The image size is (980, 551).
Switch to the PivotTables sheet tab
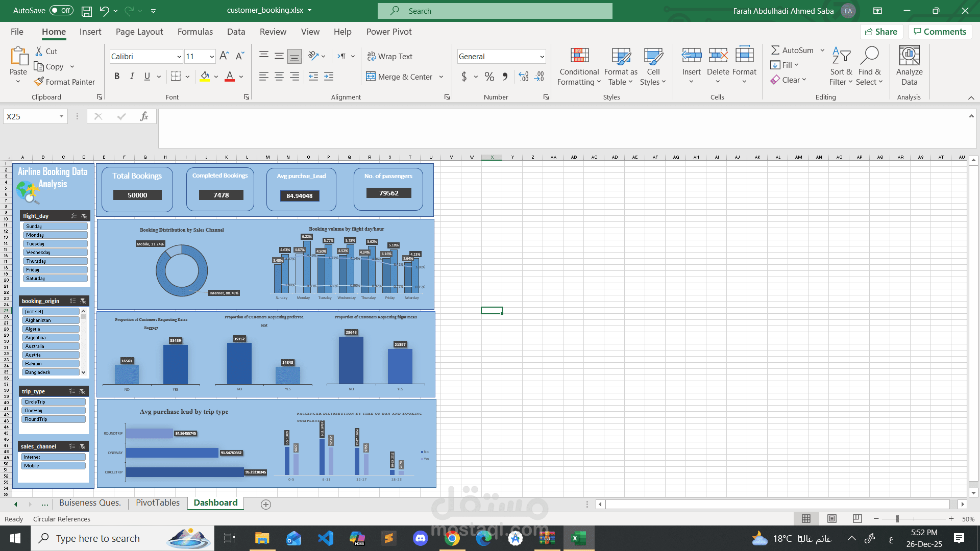click(x=157, y=503)
